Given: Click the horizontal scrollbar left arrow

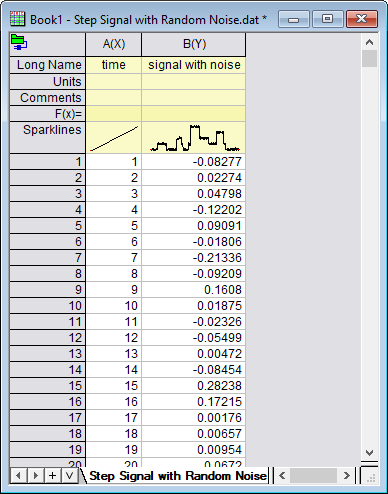Looking at the screenshot, I should tap(282, 475).
